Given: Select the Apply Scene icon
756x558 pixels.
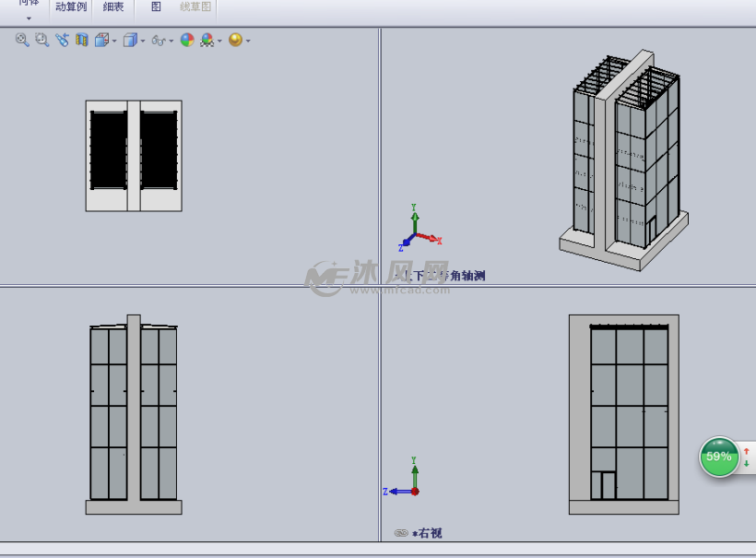Looking at the screenshot, I should coord(208,40).
